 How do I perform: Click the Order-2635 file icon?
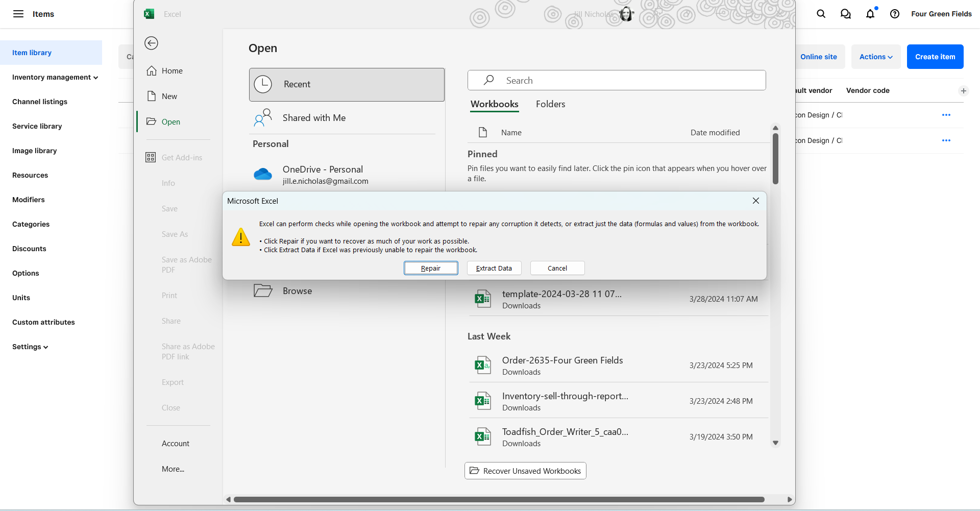[483, 366]
